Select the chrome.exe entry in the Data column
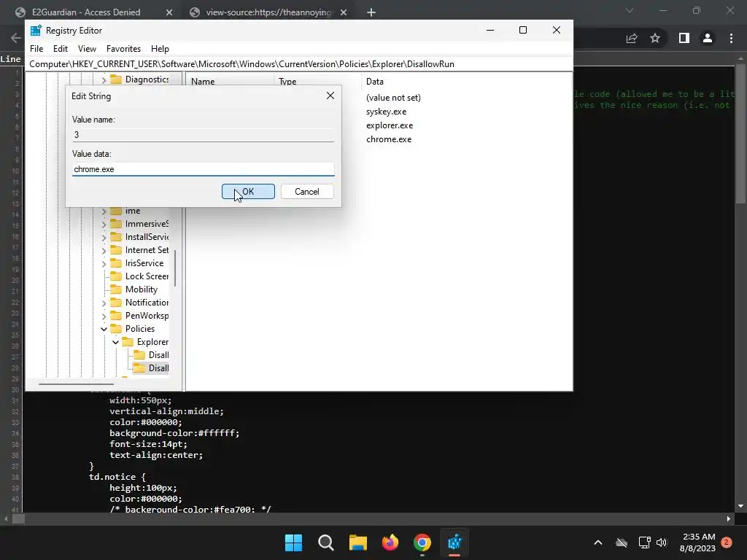Screen dimensions: 747x560 (389, 139)
